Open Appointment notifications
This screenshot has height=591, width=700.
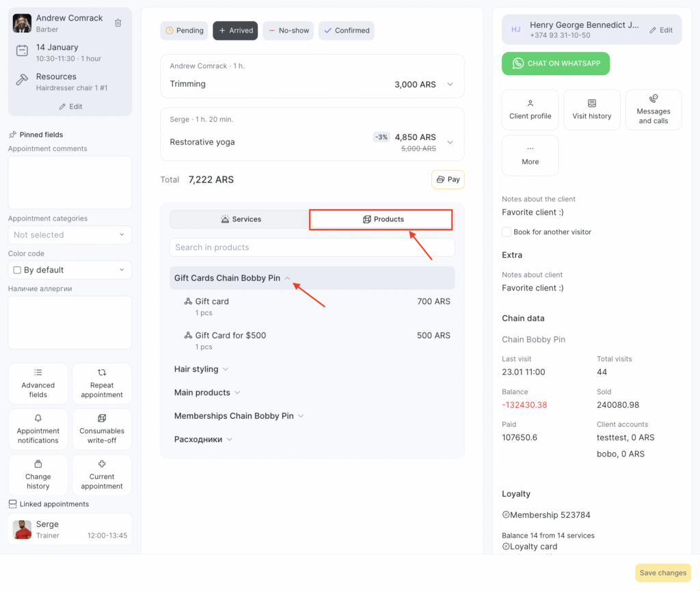click(38, 429)
